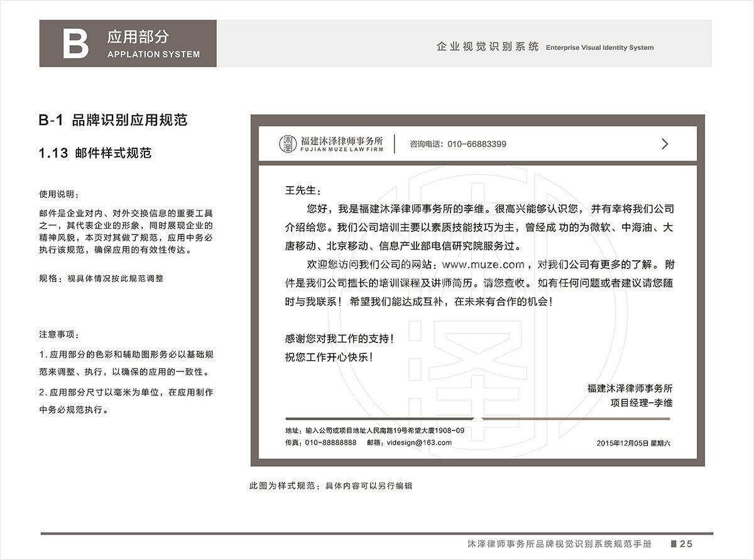Open the www.muze.com website link
Image resolution: width=754 pixels, height=560 pixels.
(484, 265)
